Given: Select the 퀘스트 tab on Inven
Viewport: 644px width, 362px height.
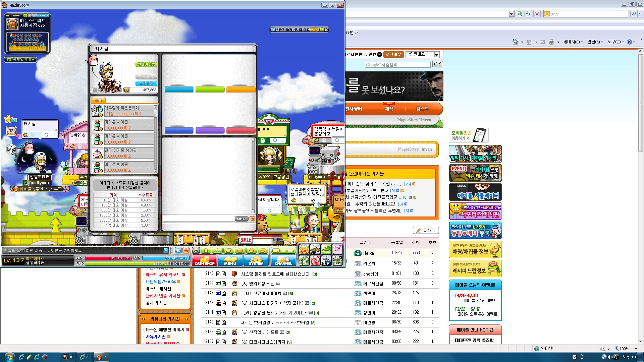Looking at the screenshot, I should point(422,109).
